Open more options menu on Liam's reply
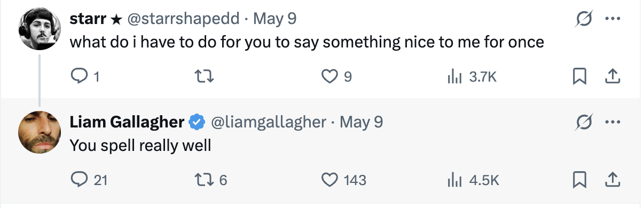The width and height of the screenshot is (644, 208). point(612,123)
